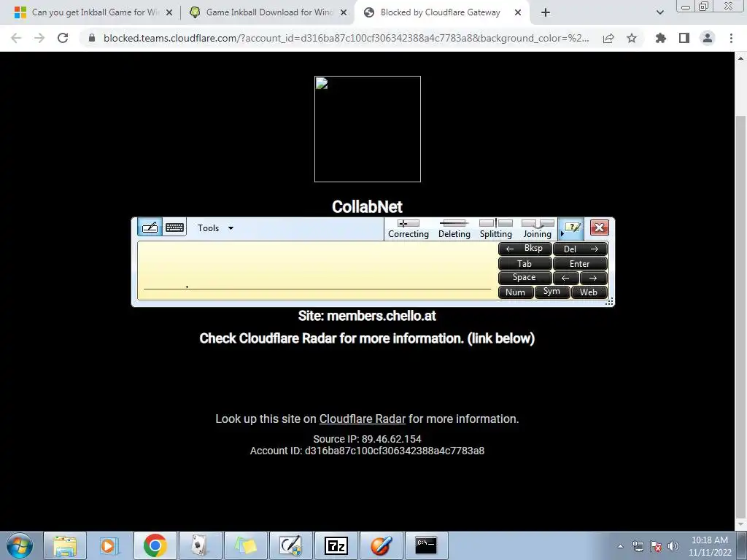Tap the Bksp key
Image resolution: width=747 pixels, height=560 pixels.
pyautogui.click(x=525, y=249)
